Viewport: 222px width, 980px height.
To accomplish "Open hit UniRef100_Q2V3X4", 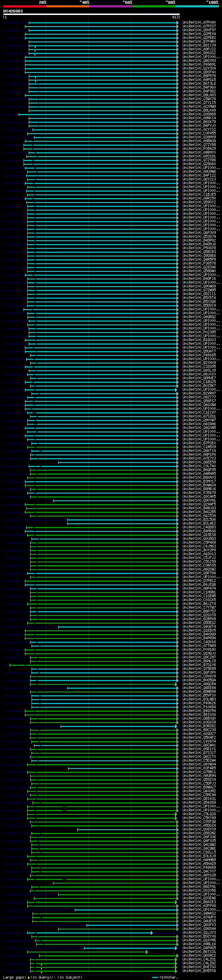I will click(x=199, y=68).
